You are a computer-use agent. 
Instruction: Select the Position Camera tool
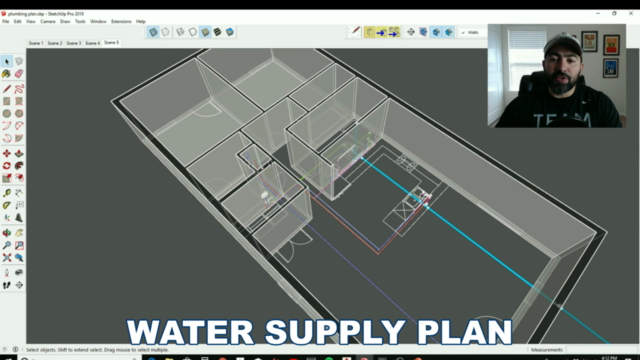point(7,273)
